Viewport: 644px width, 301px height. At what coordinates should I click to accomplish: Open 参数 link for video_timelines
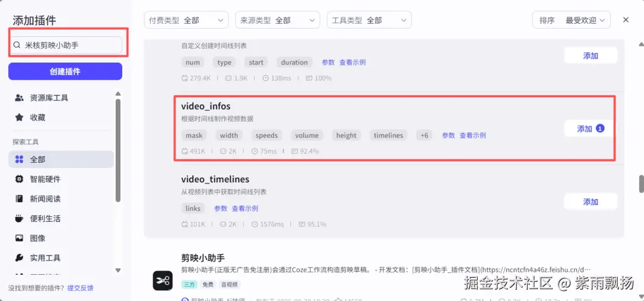click(x=221, y=209)
